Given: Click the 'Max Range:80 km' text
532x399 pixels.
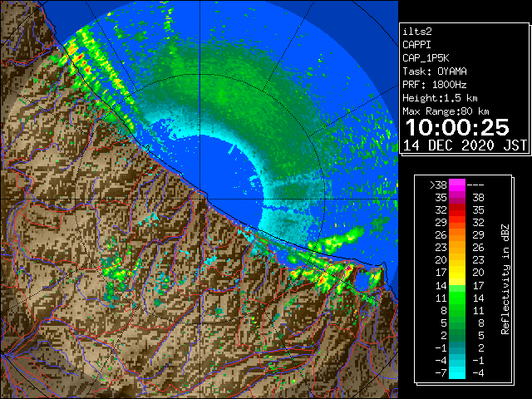Looking at the screenshot, I should point(446,111).
